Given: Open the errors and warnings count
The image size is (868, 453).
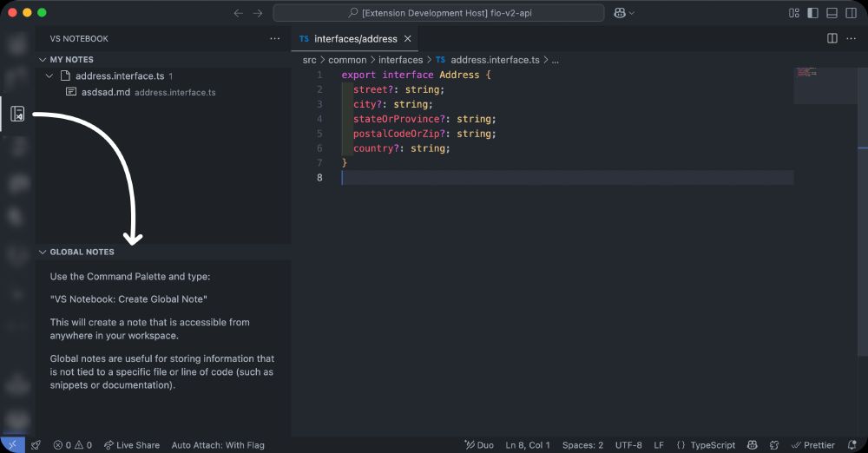Looking at the screenshot, I should pos(73,444).
